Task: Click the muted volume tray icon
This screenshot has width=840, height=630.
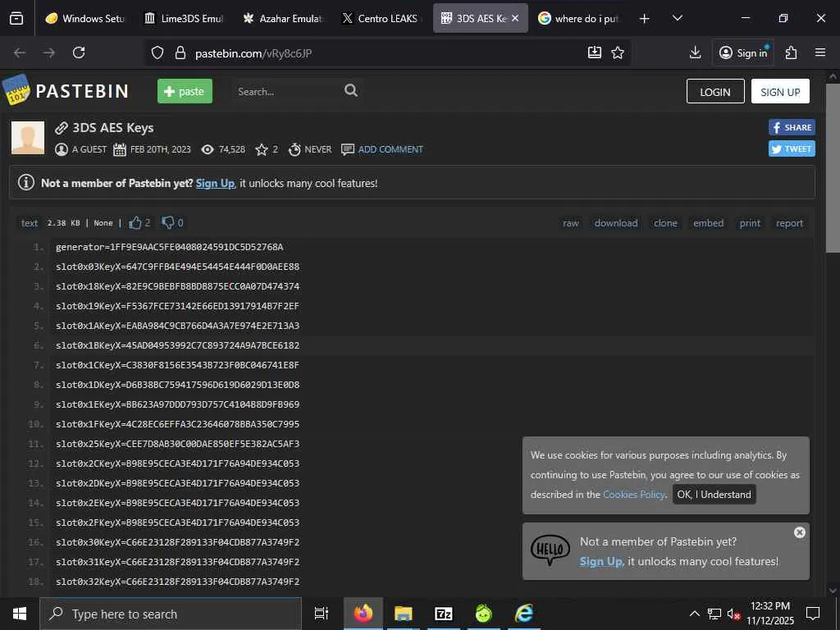Action: pyautogui.click(x=734, y=614)
